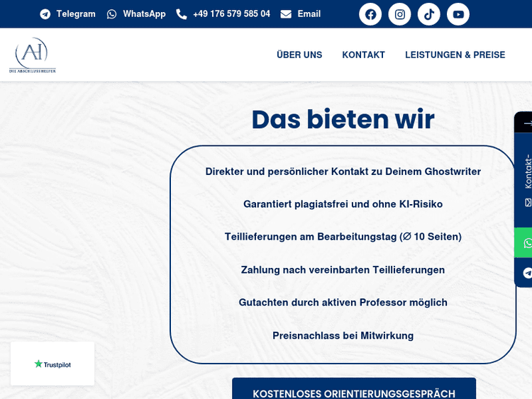Viewport: 532px width, 399px height.
Task: Click the Telegram icon in top bar
Action: 45,14
